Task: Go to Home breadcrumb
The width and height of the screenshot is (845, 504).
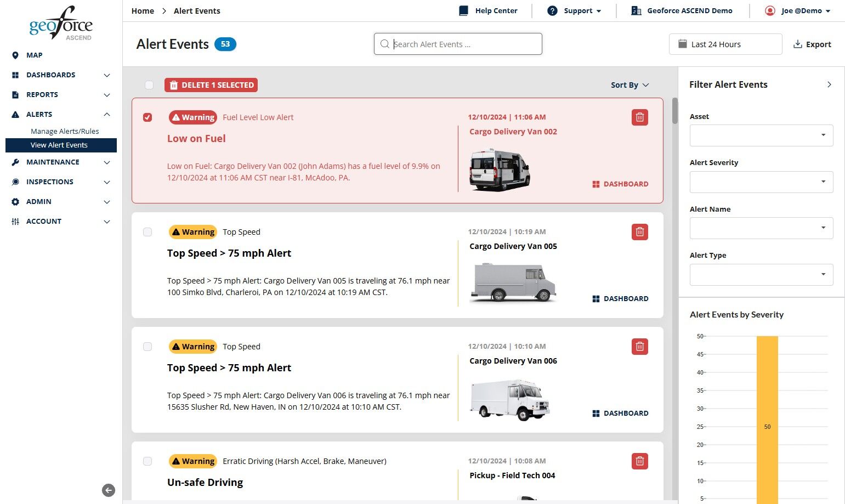Action: [x=143, y=10]
